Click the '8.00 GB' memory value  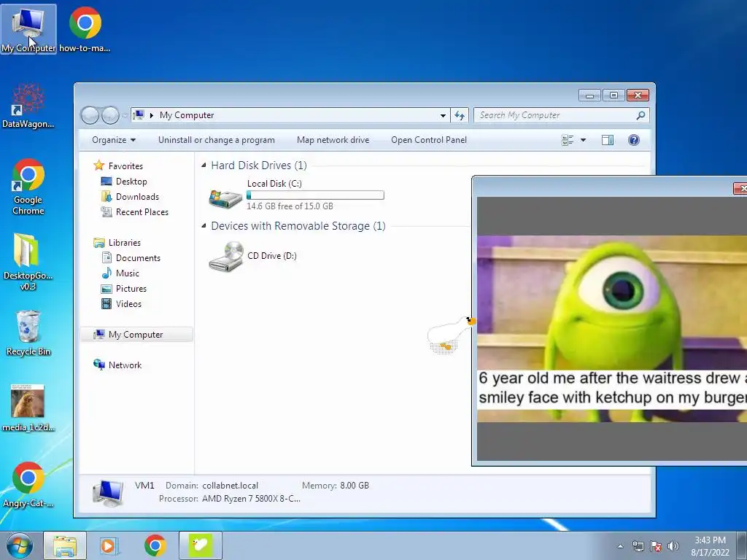[x=355, y=486]
